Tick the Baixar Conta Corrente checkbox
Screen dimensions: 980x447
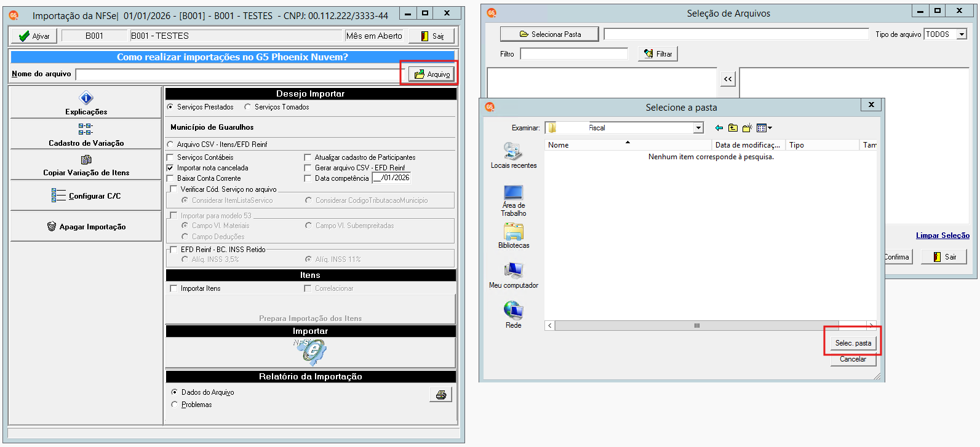click(x=170, y=178)
